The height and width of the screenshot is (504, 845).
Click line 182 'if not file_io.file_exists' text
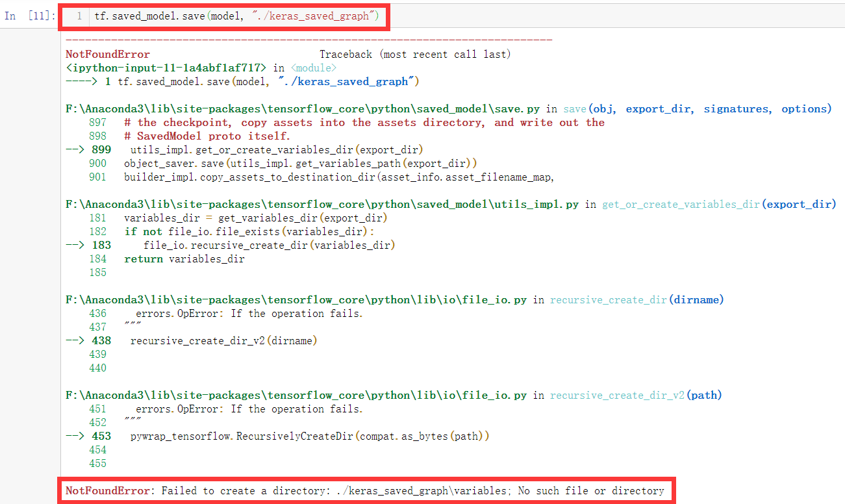click(x=249, y=232)
